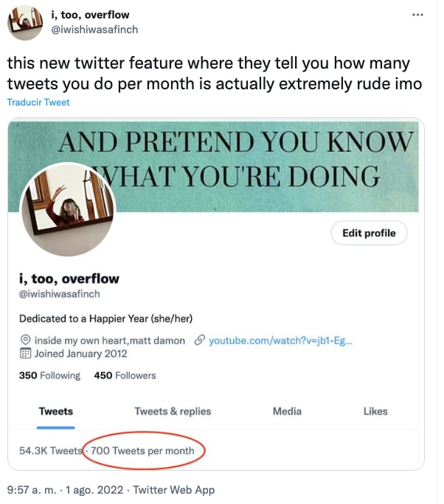Click the circled 700 Tweets per month text

tap(143, 450)
